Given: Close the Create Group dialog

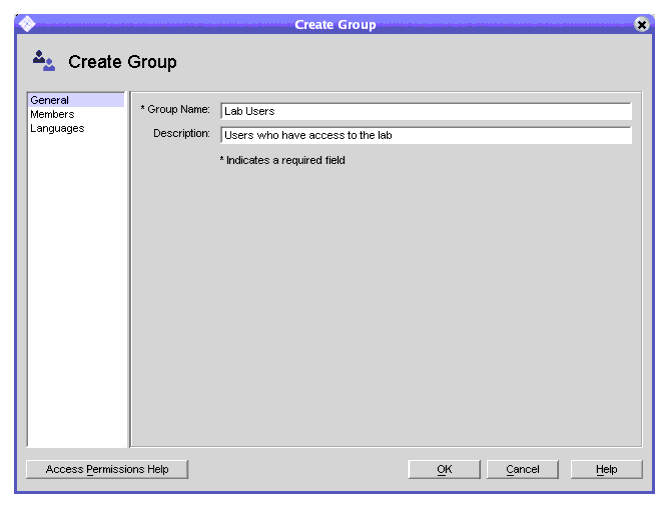Looking at the screenshot, I should tap(641, 25).
